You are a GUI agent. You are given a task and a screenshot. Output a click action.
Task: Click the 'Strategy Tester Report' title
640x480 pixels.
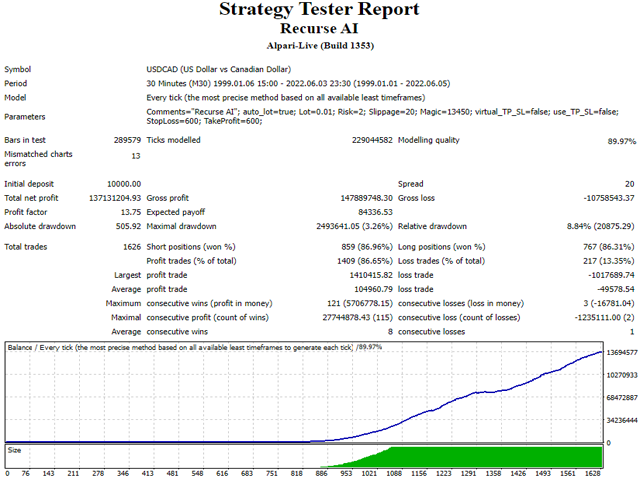[319, 10]
